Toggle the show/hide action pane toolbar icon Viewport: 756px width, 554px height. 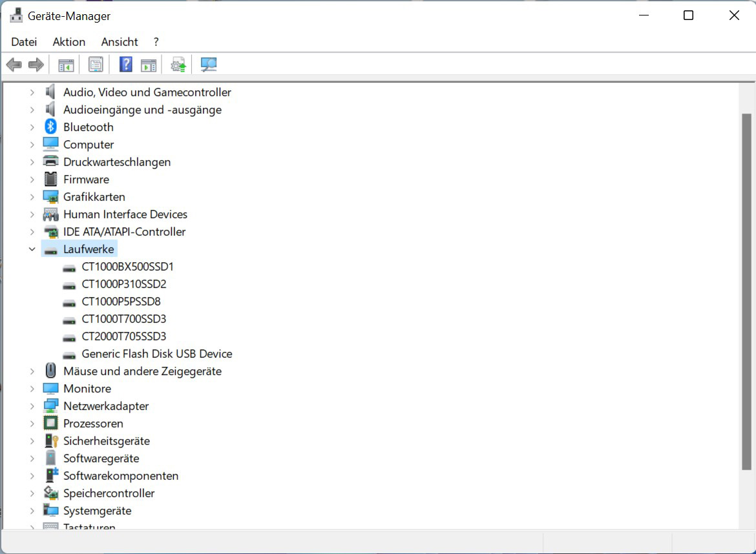tap(149, 65)
